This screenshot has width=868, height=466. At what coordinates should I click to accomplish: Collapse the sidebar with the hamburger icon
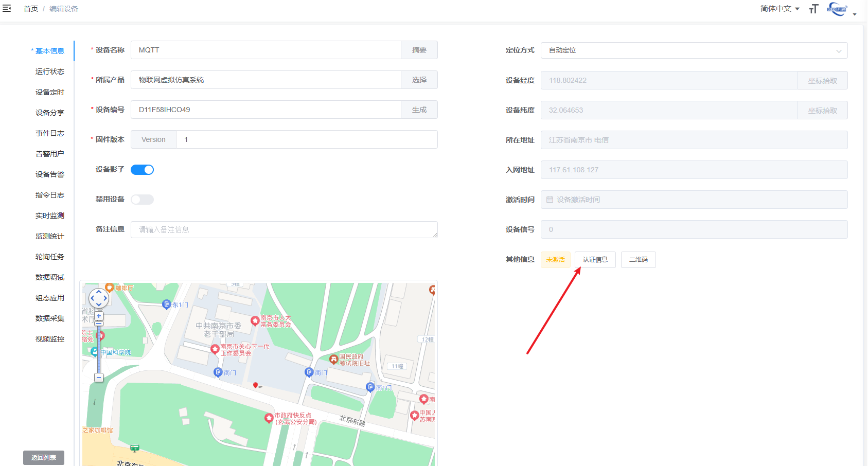pos(7,8)
